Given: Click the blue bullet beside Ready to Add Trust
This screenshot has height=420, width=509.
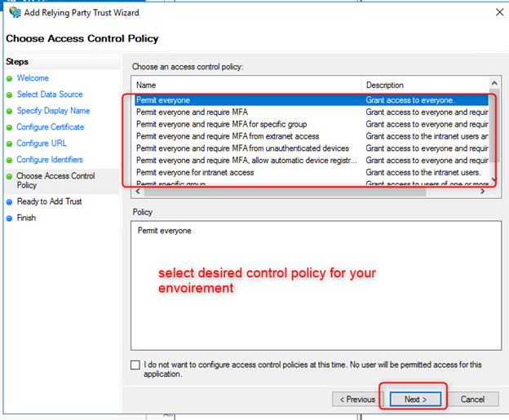Looking at the screenshot, I should 10,201.
